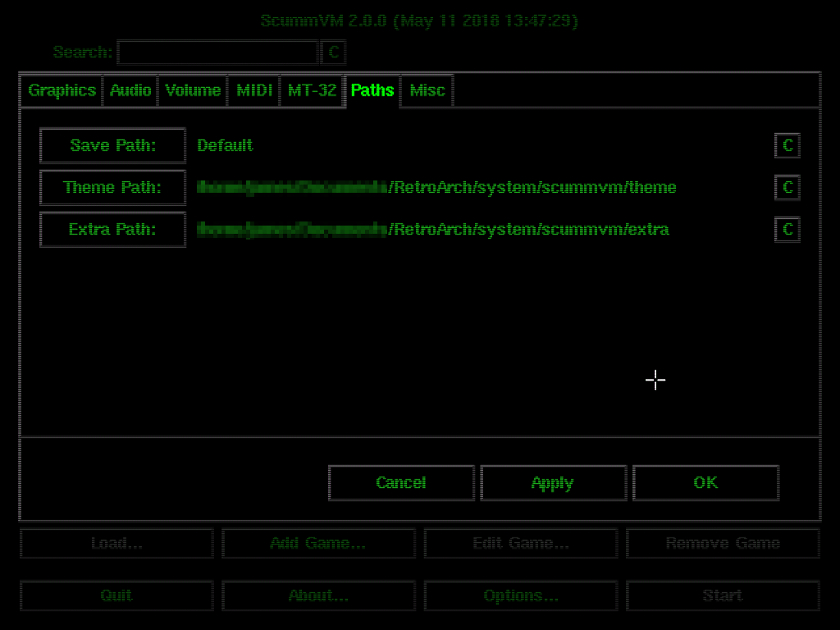Clear the Theme Path value
The image size is (840, 630).
coord(787,188)
